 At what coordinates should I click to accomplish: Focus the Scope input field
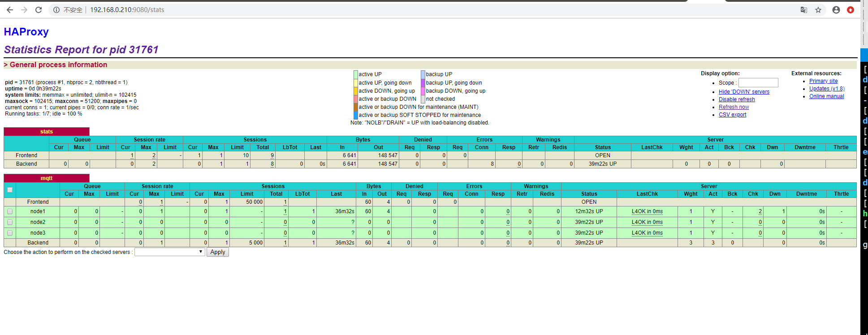click(758, 83)
